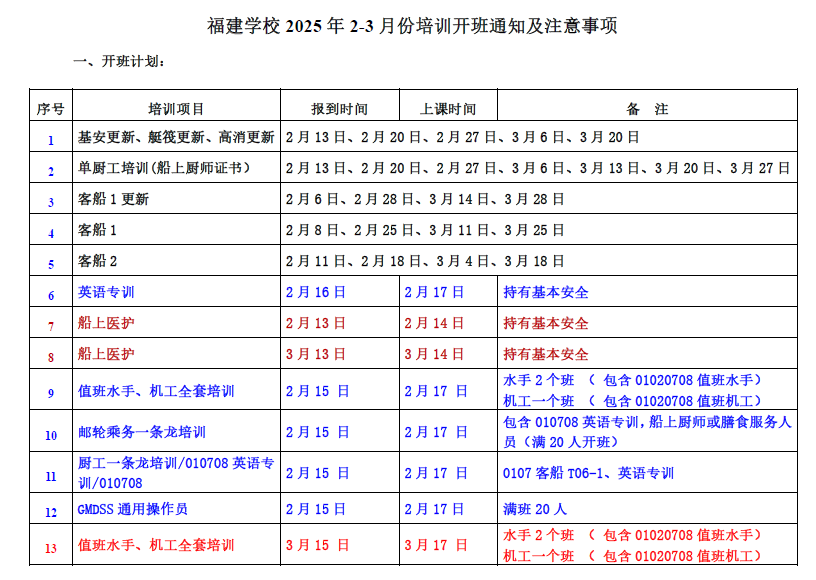Select 船上医护 in row 7
This screenshot has height=580, width=816.
106,323
